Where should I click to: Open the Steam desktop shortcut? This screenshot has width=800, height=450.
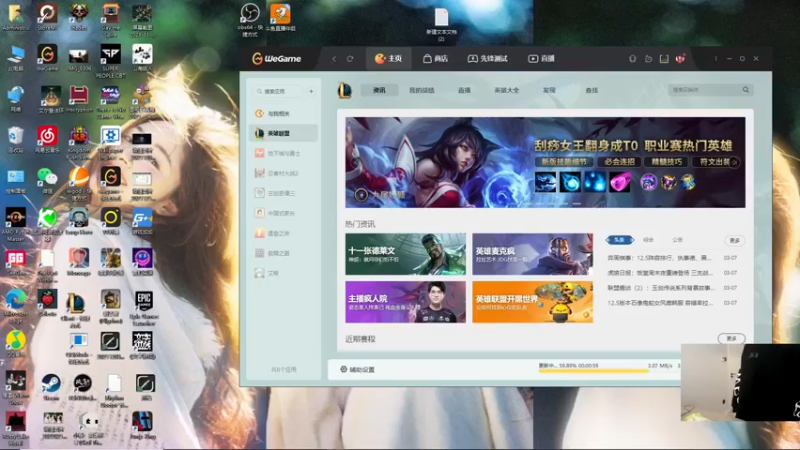(51, 387)
